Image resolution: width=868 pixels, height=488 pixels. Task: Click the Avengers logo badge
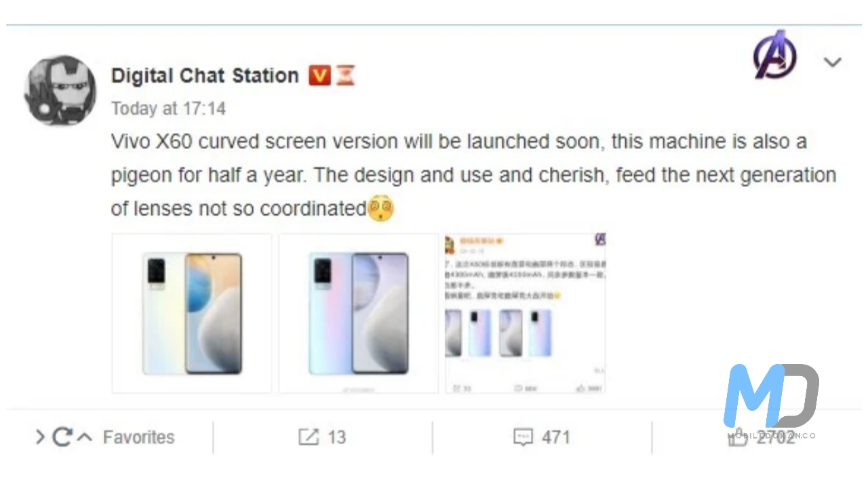click(774, 56)
